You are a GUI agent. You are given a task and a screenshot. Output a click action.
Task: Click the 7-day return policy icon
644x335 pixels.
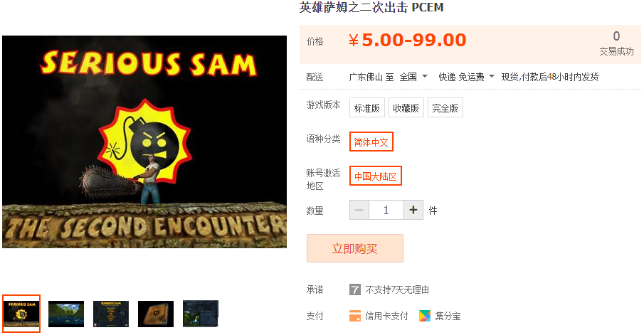click(355, 289)
